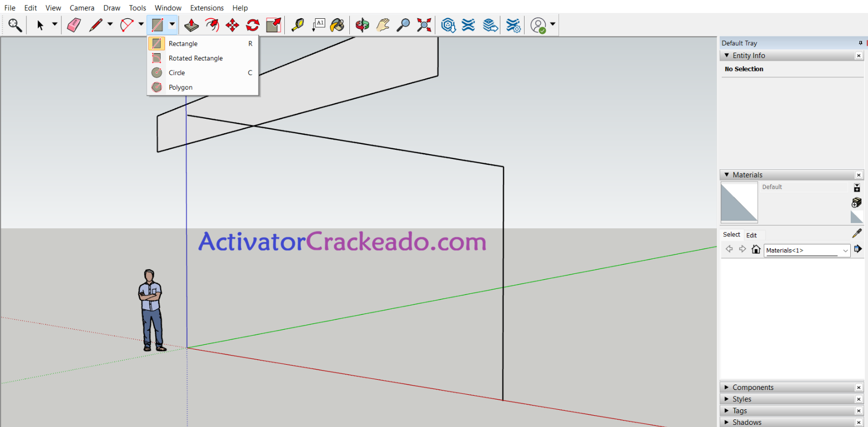Switch to the Materials Edit tab
Image resolution: width=868 pixels, height=427 pixels.
point(751,235)
